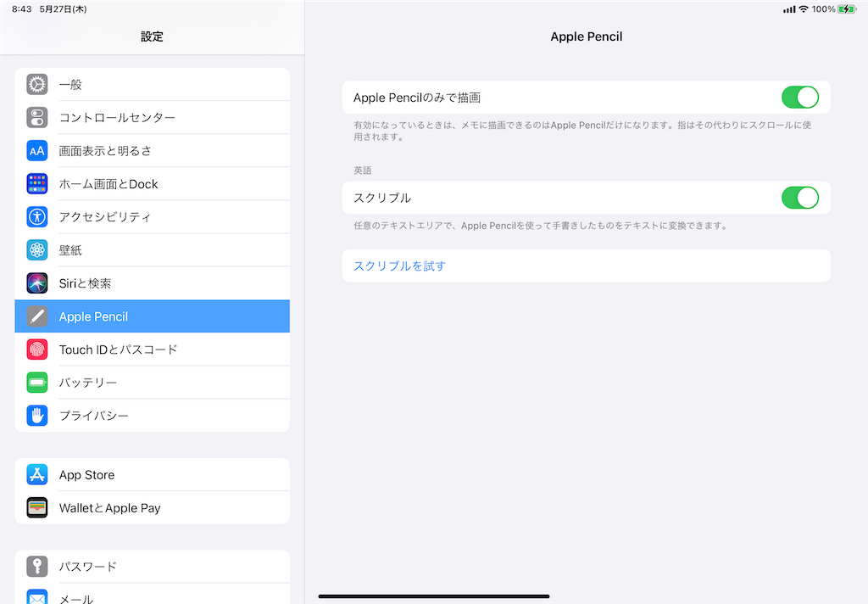Screen dimensions: 868x604
Task: Tap the 壁紙 flower icon
Action: click(37, 250)
